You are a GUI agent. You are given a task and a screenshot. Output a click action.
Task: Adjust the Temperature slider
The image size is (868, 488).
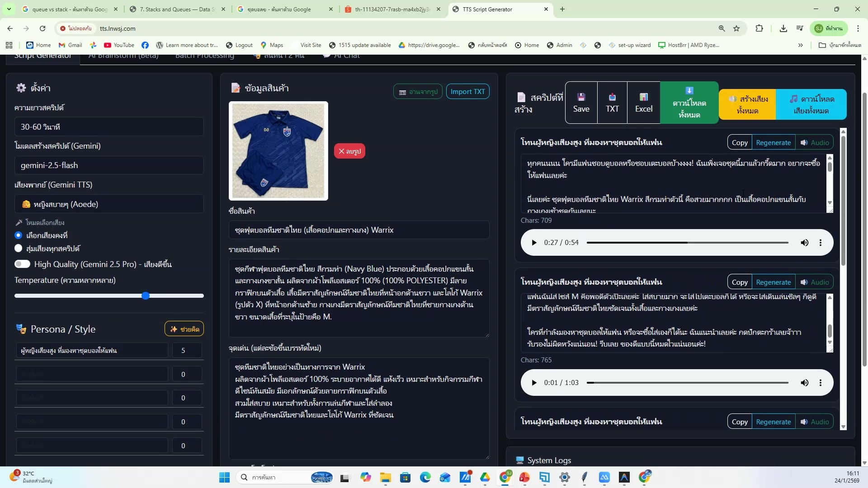[146, 296]
